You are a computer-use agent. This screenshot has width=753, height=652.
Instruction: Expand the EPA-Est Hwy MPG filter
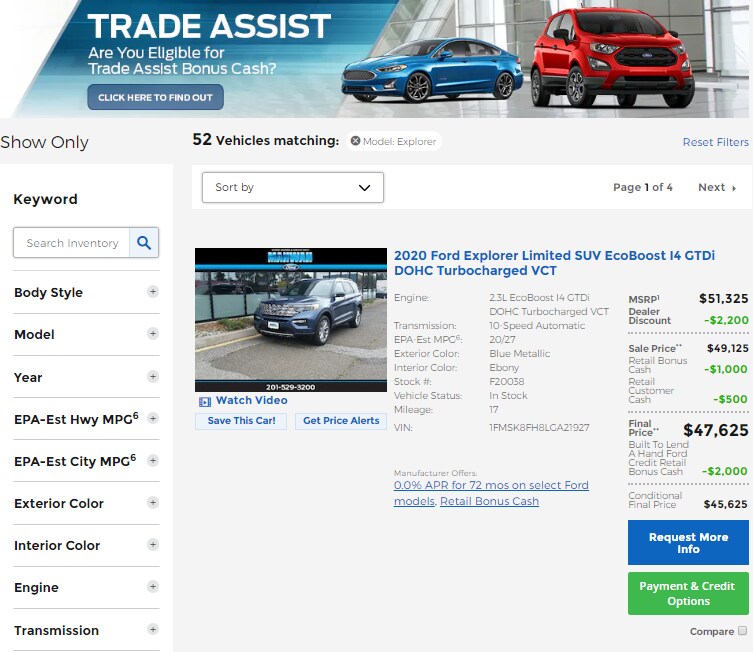point(153,418)
